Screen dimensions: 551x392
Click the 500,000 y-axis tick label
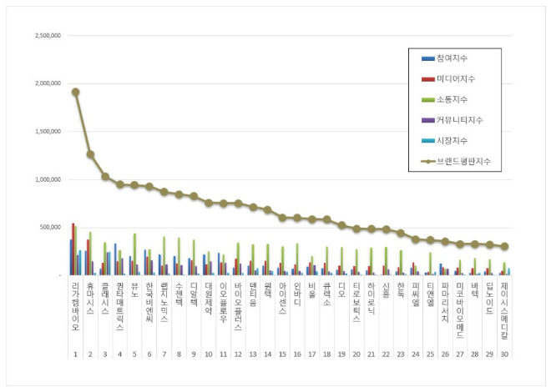(x=50, y=227)
